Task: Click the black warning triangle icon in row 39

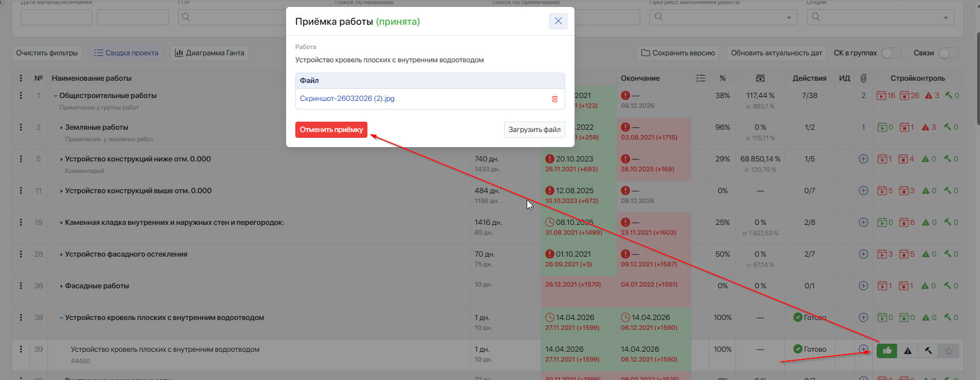Action: pos(908,351)
